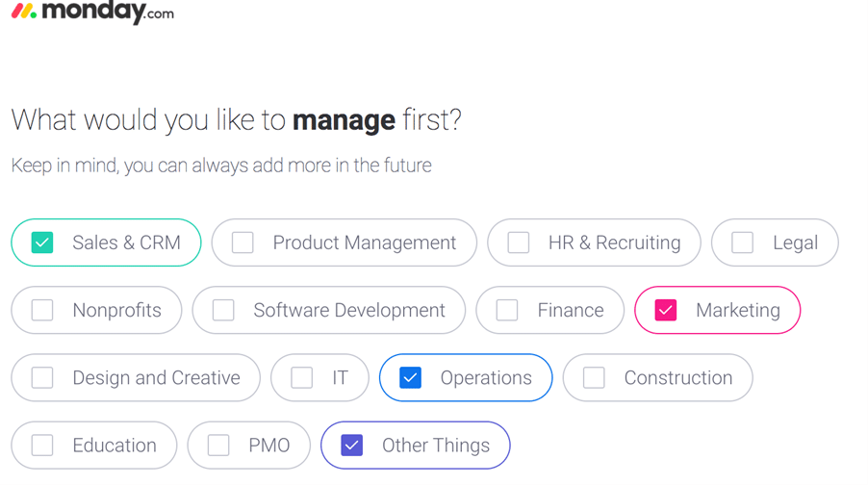Viewport: 868px width, 485px height.
Task: Deselect the blue Operations checkbox
Action: click(x=410, y=377)
